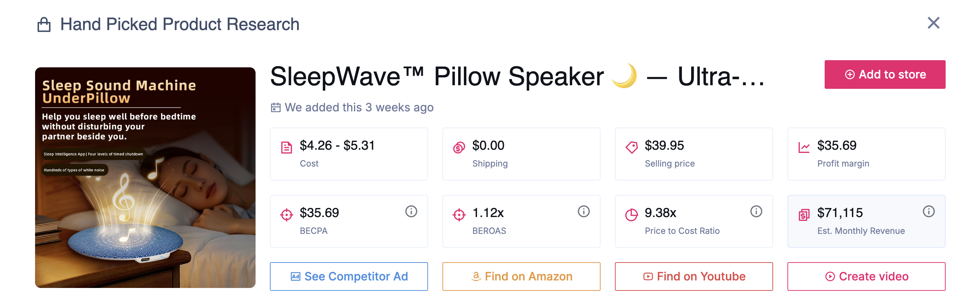Click Create video
980x303 pixels.
pos(866,276)
